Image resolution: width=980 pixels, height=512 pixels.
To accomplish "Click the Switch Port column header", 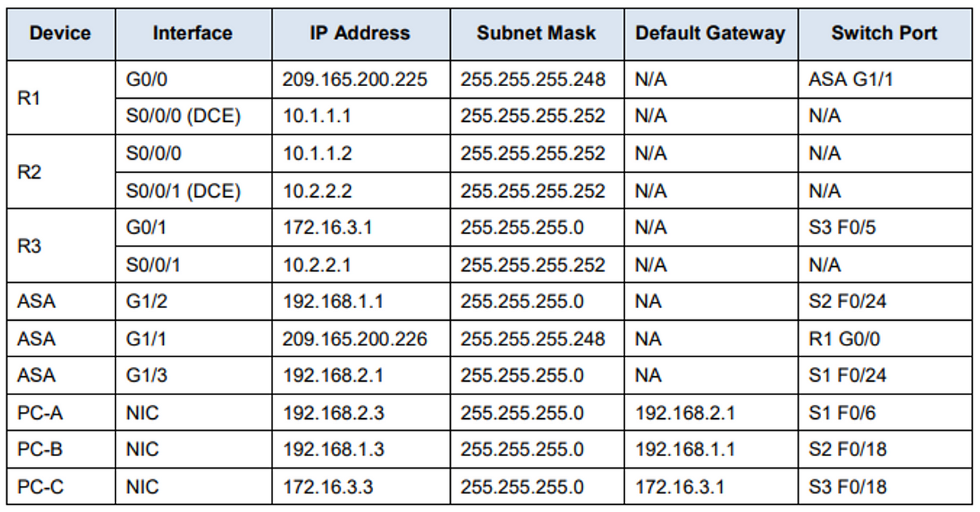I will (884, 33).
